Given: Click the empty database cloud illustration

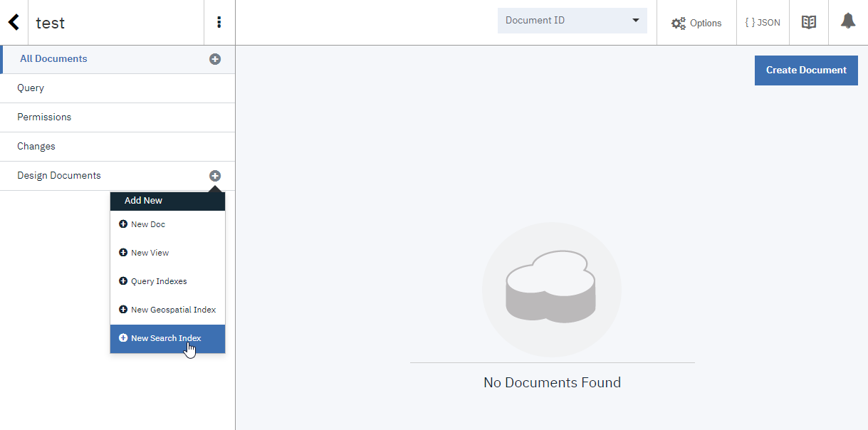Looking at the screenshot, I should pos(552,290).
